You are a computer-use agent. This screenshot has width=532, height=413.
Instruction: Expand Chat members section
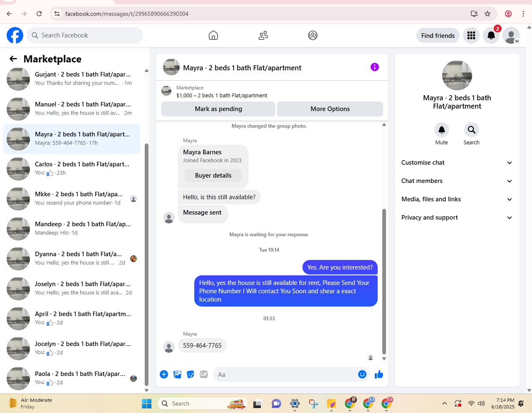pyautogui.click(x=457, y=181)
